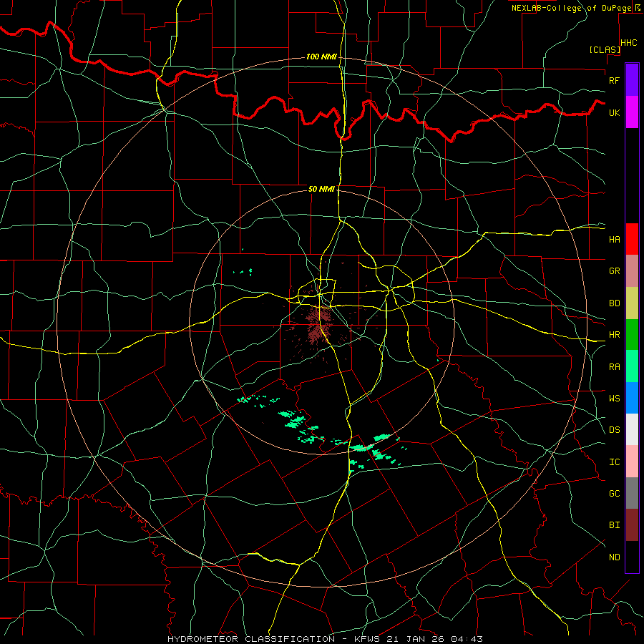Click the UK magenta legend swatch
The height and width of the screenshot is (644, 644).
tap(632, 112)
